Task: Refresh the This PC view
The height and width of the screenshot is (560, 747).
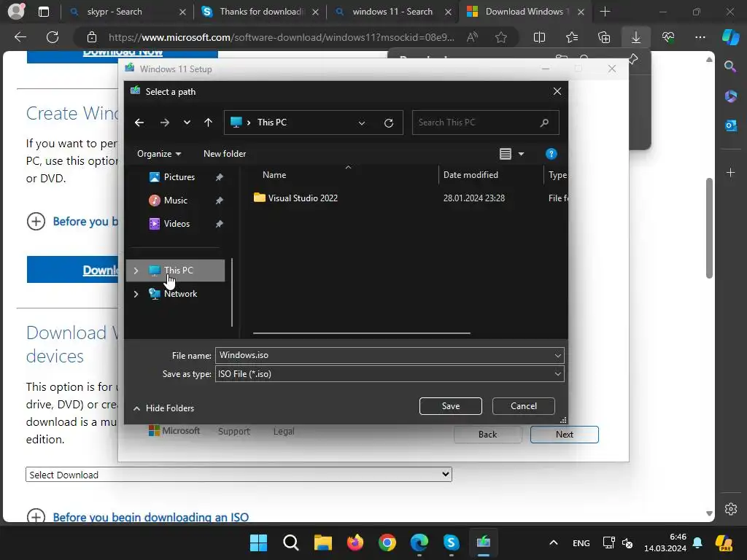Action: tap(389, 122)
